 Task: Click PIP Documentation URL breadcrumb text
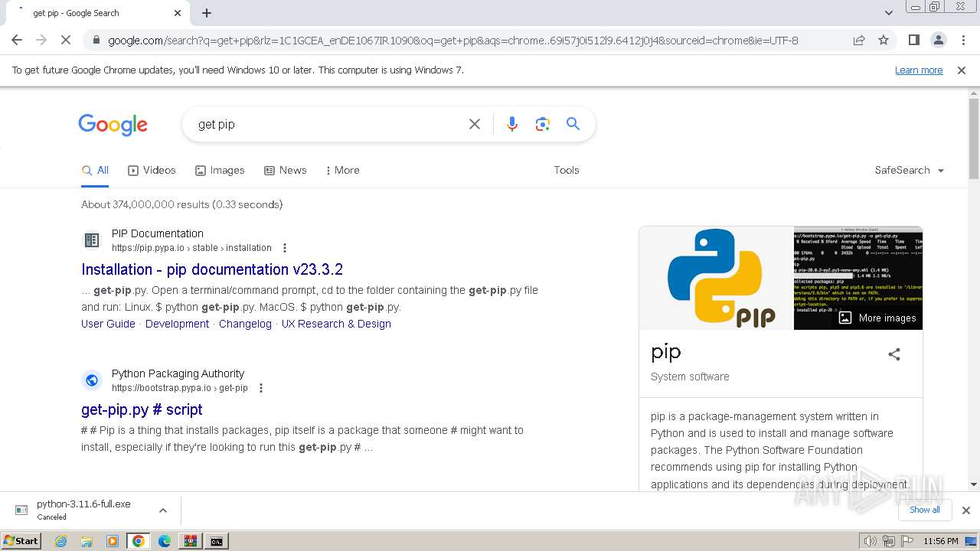click(191, 248)
